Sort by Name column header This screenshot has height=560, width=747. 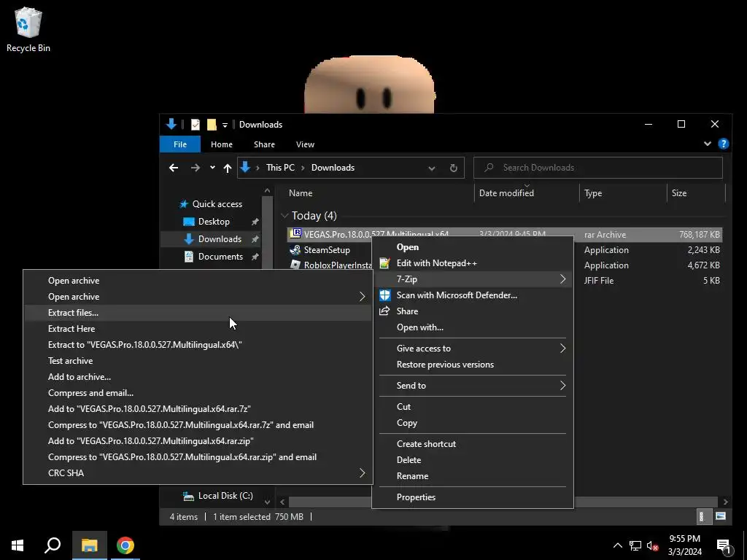(301, 192)
